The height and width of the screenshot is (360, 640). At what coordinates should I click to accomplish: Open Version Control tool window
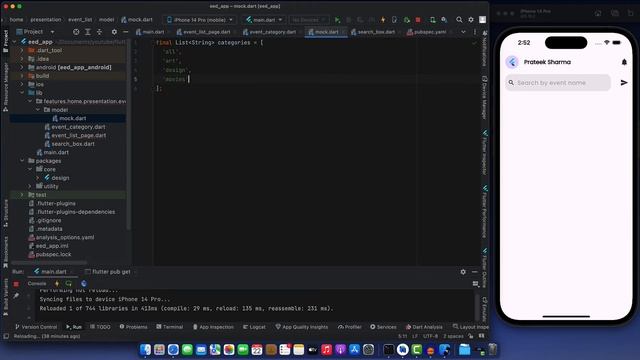coord(36,327)
